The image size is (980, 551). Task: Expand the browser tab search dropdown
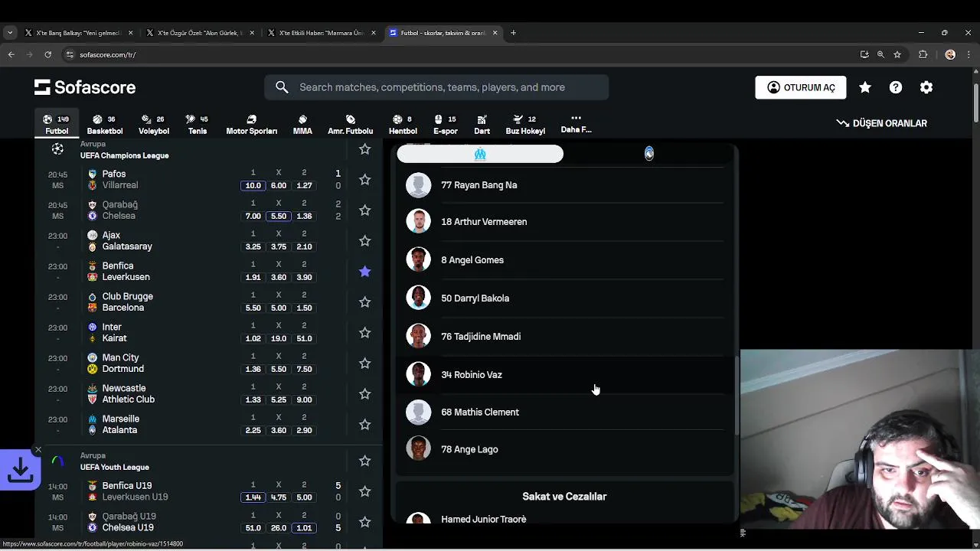click(x=10, y=33)
